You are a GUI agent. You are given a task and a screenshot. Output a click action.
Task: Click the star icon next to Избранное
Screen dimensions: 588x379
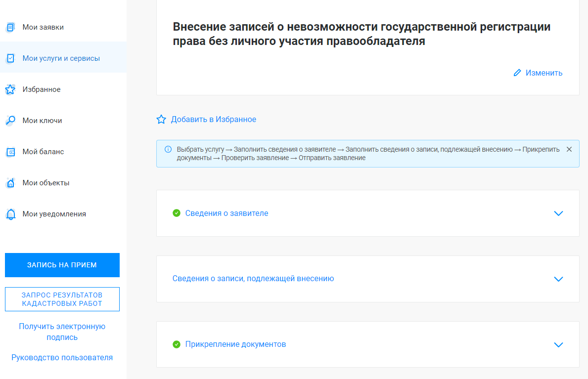tap(10, 89)
